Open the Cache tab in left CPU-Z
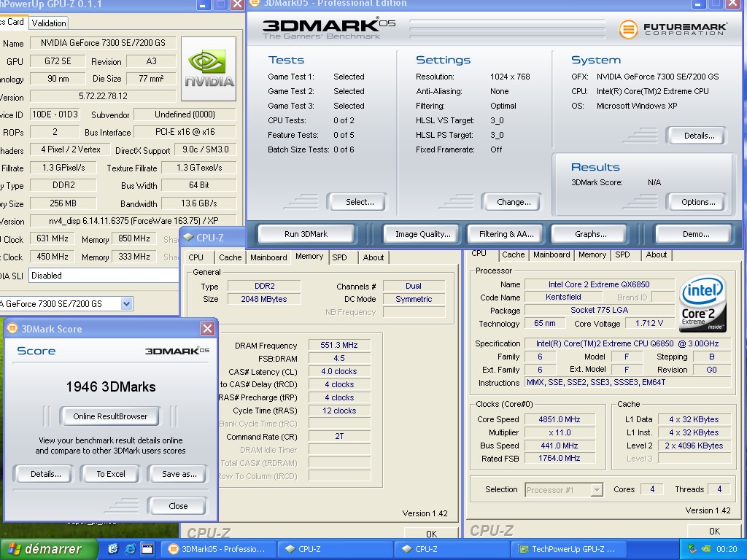The image size is (747, 560). pyautogui.click(x=230, y=257)
